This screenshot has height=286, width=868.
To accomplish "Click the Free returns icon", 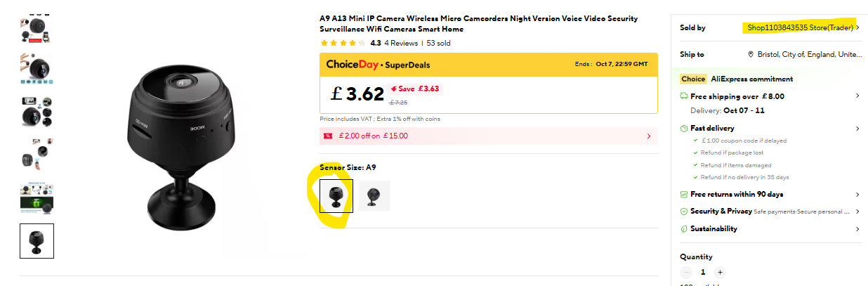I will (x=684, y=195).
